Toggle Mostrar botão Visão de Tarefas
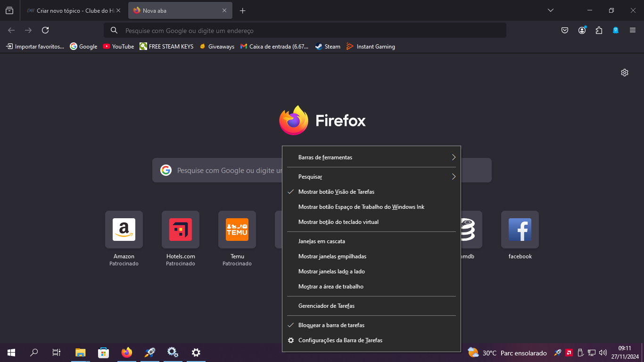This screenshot has height=362, width=644. point(372,192)
